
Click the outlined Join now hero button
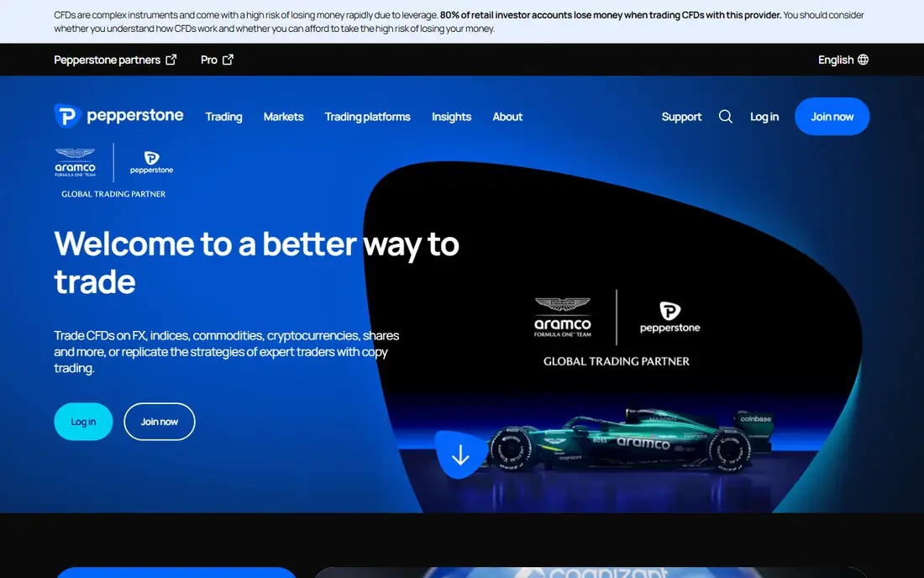[x=159, y=422]
